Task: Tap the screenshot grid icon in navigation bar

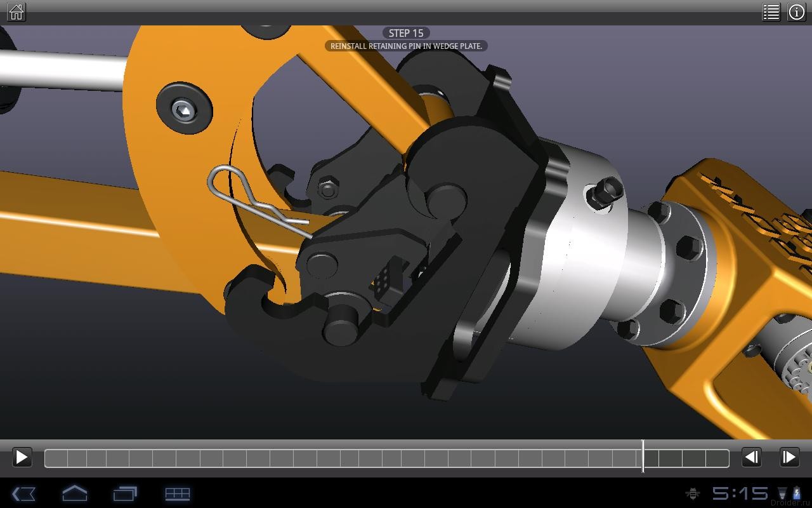Action: 178,494
